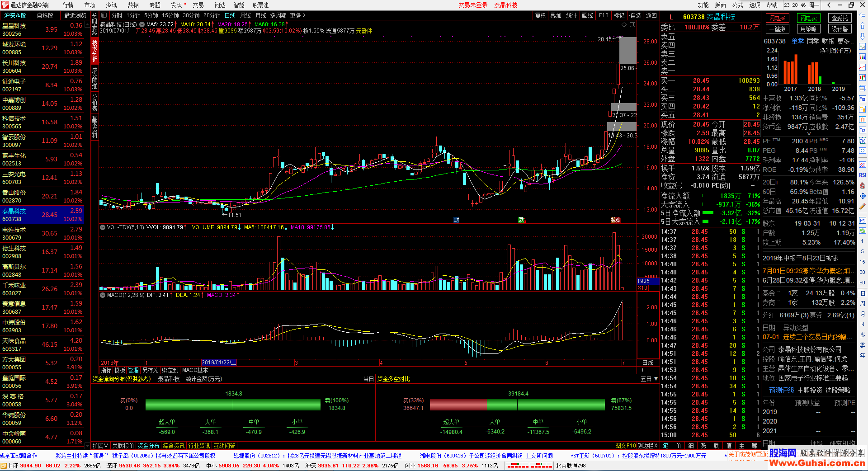Open the 成交明细 vertical tab
The height and width of the screenshot is (471, 868).
tap(95, 77)
